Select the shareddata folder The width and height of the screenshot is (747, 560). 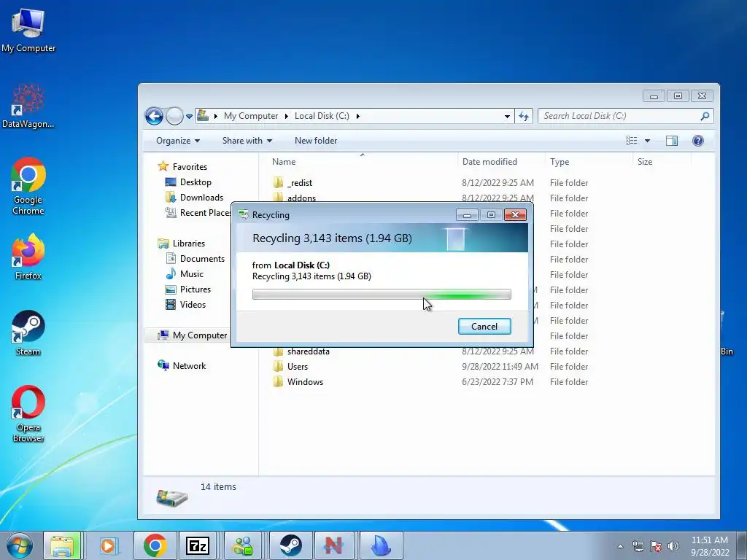point(301,351)
